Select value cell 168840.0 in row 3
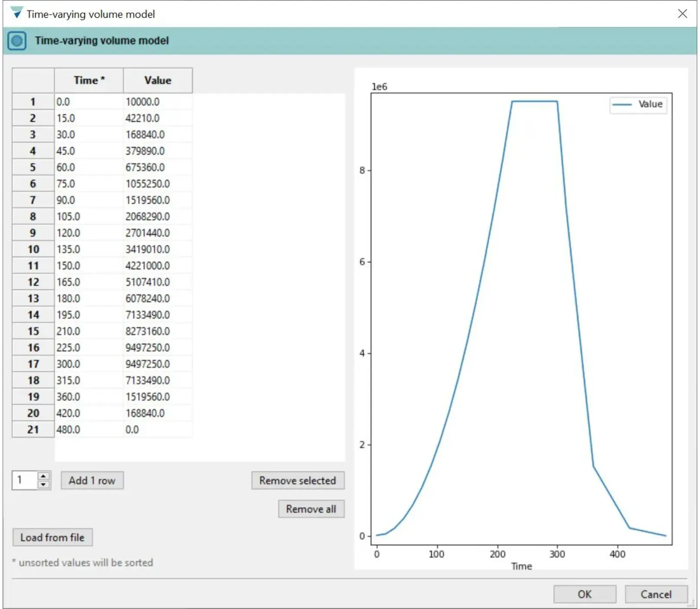The height and width of the screenshot is (609, 700). coord(158,135)
